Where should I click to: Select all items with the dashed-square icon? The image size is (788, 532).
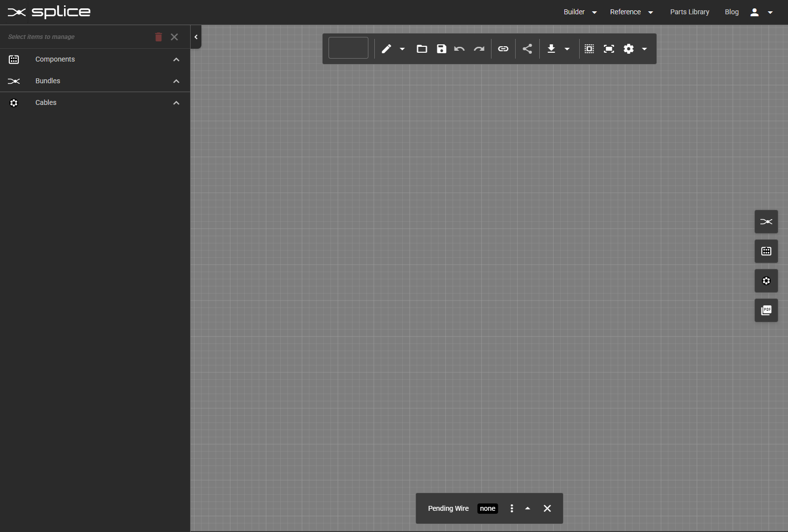click(589, 49)
